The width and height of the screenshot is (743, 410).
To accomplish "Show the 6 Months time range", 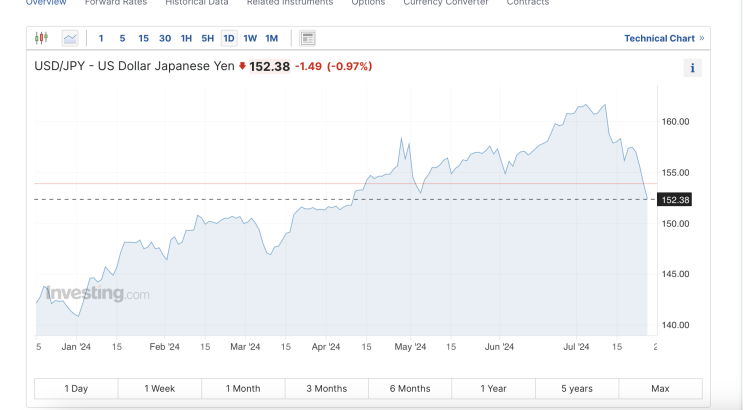I will pos(410,388).
